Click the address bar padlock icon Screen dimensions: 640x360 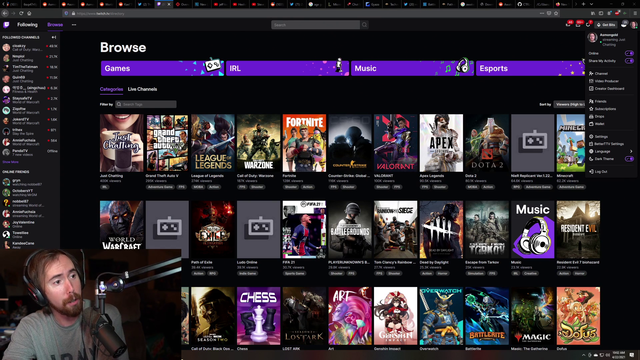73,13
